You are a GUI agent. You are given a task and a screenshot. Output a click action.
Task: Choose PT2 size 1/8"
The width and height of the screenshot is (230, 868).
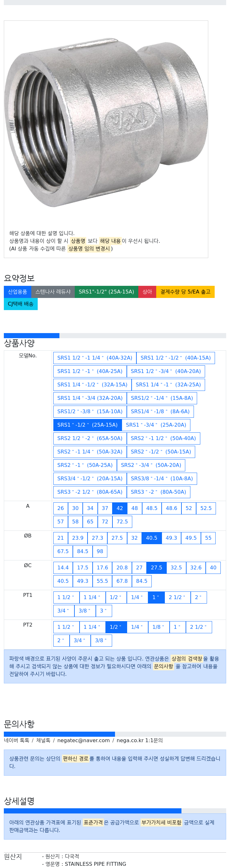click(158, 627)
